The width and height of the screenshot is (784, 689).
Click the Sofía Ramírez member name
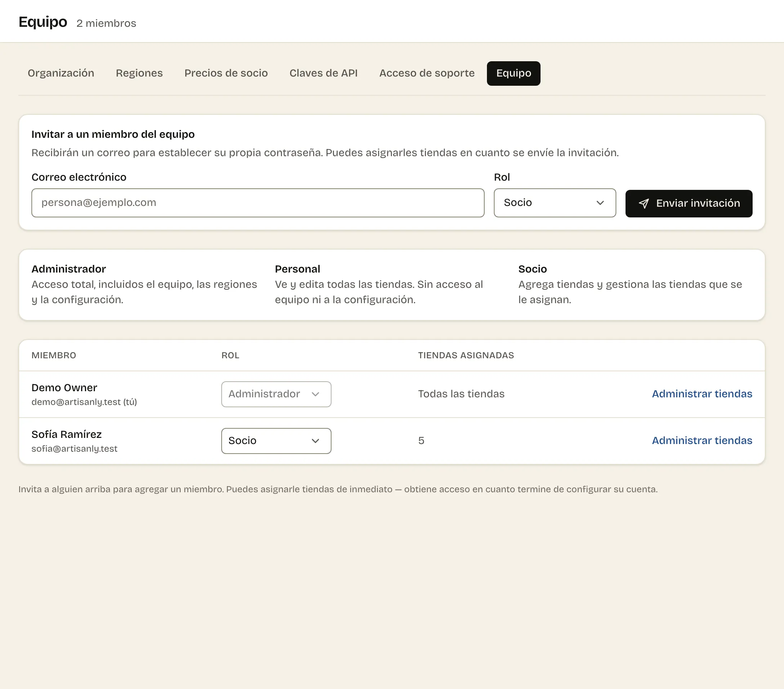tap(66, 434)
